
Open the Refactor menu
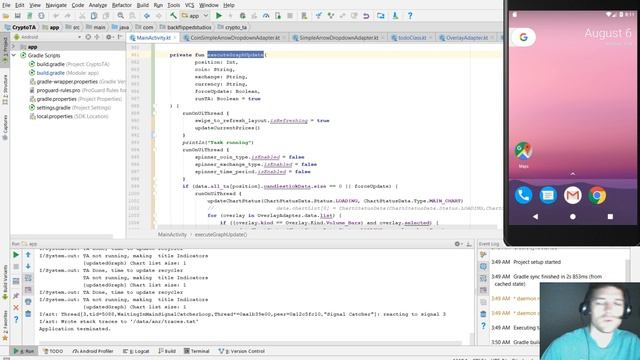(x=122, y=5)
